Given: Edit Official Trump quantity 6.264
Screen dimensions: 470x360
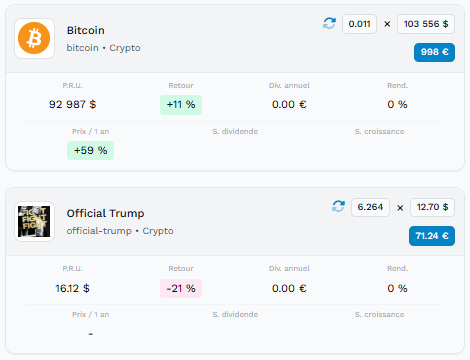Looking at the screenshot, I should click(x=370, y=207).
